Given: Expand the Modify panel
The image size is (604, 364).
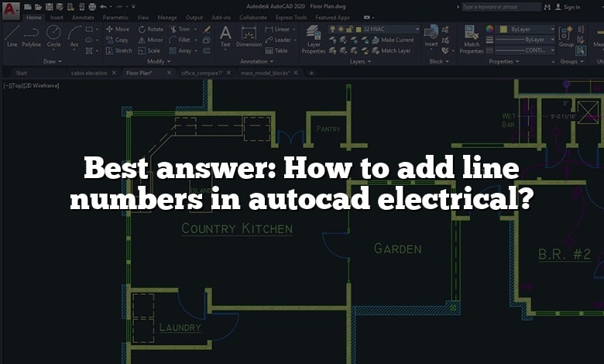Looking at the screenshot, I should [159, 61].
